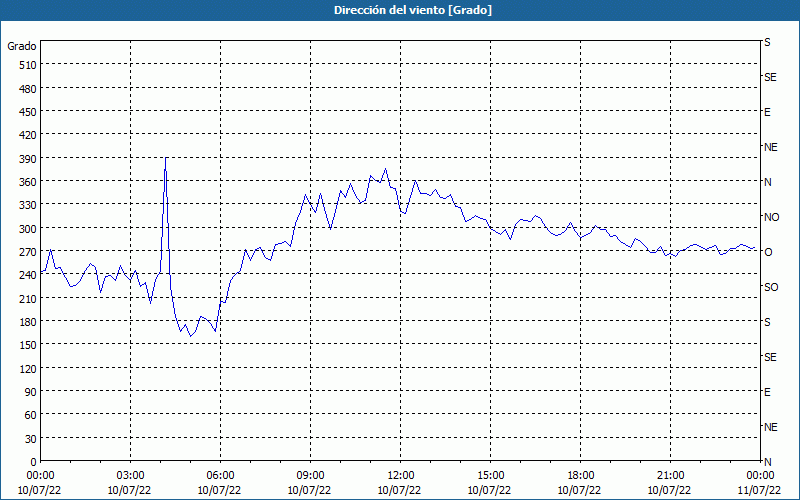This screenshot has height=500, width=800.
Task: Click the 'E' compass label level with 90
Action: click(767, 392)
